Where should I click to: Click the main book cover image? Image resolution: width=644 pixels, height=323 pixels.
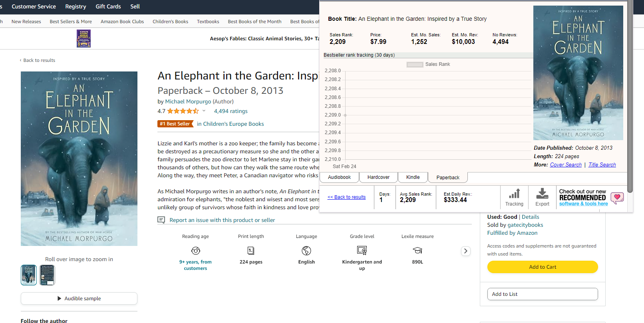click(79, 159)
